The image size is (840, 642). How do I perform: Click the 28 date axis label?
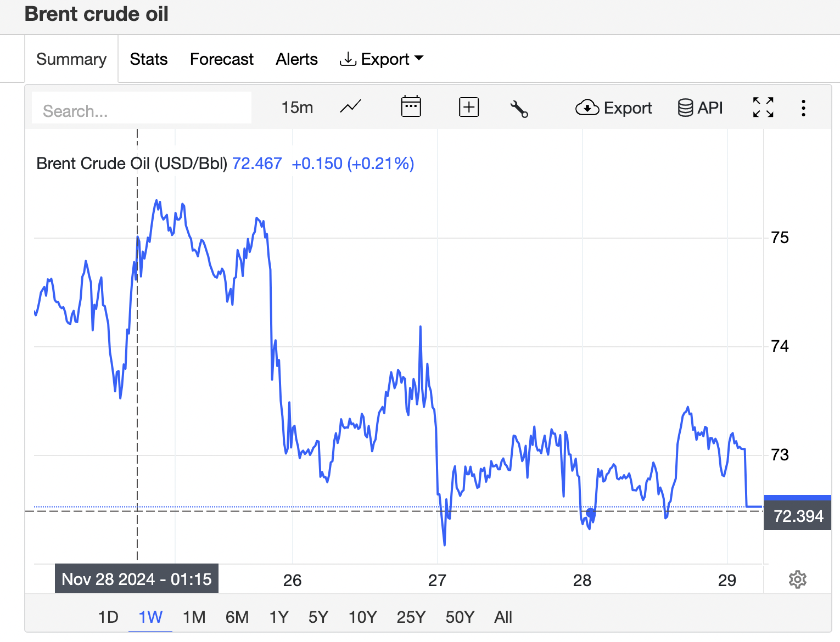point(582,580)
